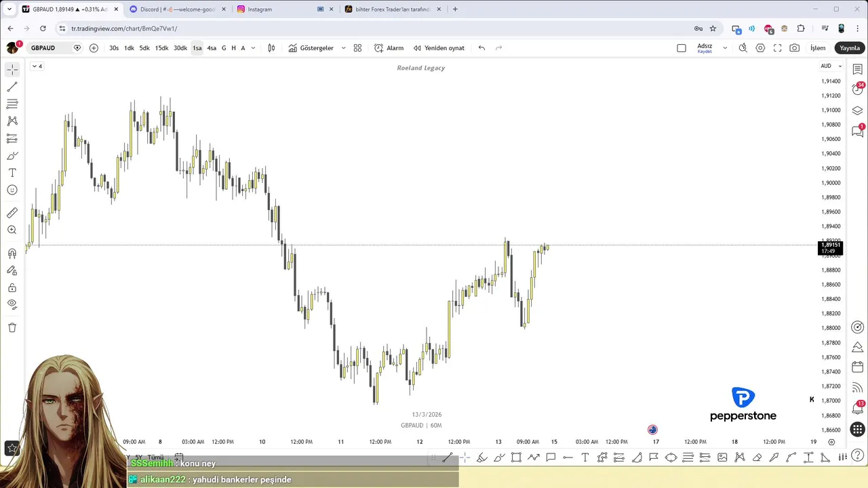Open the watchlist panel in the right sidebar
Screen dimensions: 868x488
pyautogui.click(x=858, y=70)
